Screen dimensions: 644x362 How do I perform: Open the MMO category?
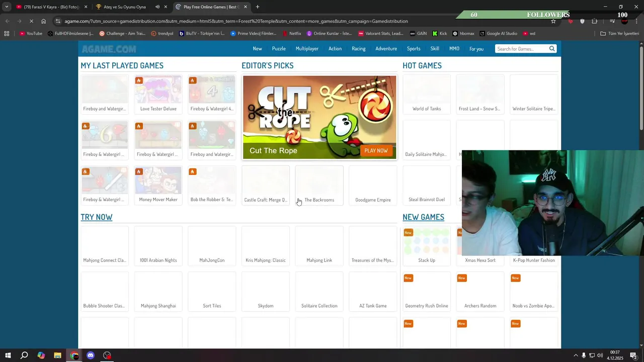pyautogui.click(x=454, y=49)
